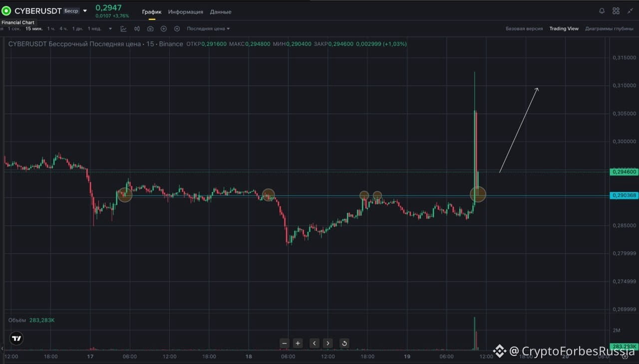Select the 1 сек. timeframe
Viewport: 639px width, 364px height.
pos(14,28)
